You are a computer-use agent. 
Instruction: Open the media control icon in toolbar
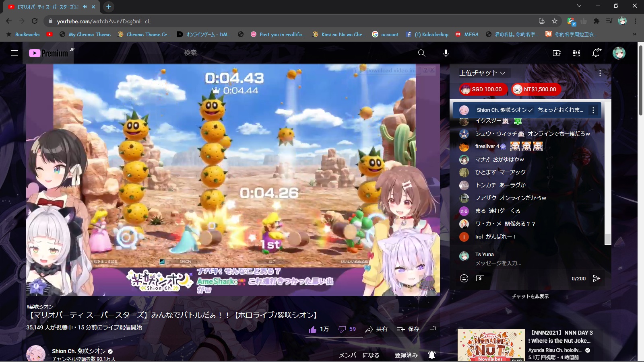point(609,21)
